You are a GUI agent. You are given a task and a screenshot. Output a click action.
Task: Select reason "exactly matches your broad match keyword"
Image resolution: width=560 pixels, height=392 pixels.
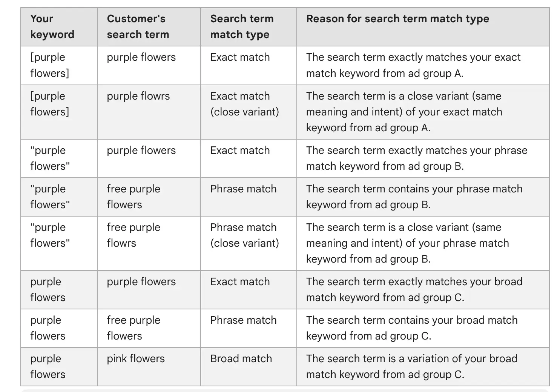(414, 289)
